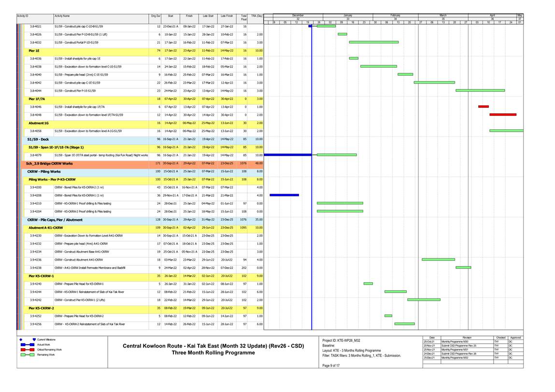This screenshot has height=392, width=555.
Task: Click the Total Float column header
Action: click(x=243, y=17)
